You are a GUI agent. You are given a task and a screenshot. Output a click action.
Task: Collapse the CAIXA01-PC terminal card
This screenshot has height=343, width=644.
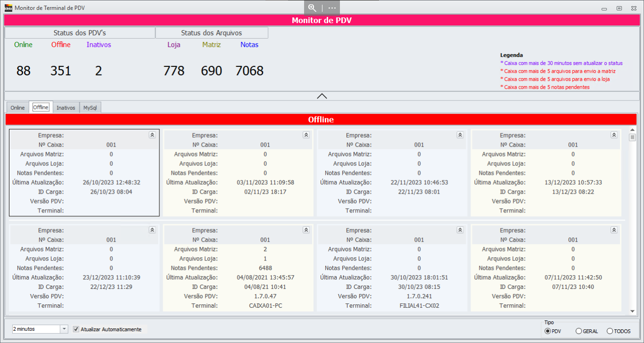pyautogui.click(x=306, y=230)
